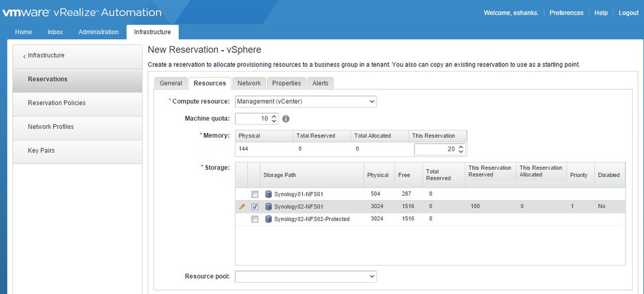Click the Priority column header

click(581, 175)
